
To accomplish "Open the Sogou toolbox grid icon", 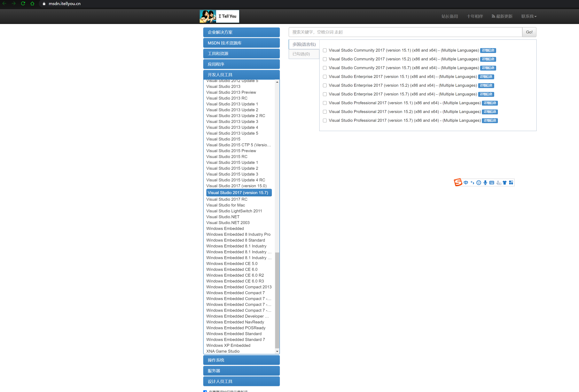I will click(511, 183).
